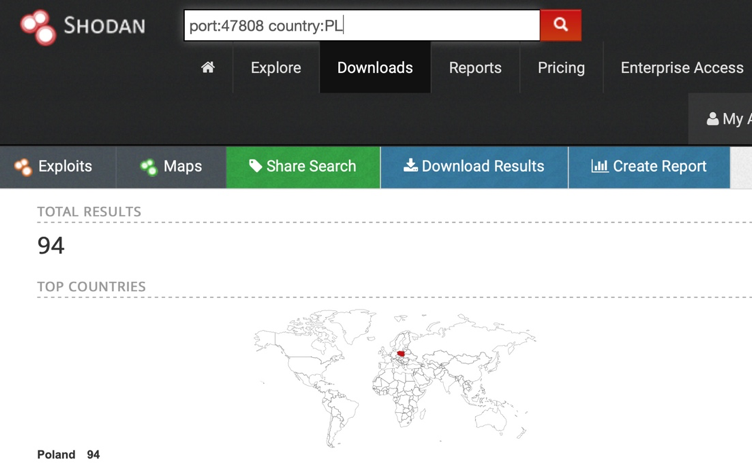Go to the Pricing page
This screenshot has height=474, width=752.
(x=561, y=68)
